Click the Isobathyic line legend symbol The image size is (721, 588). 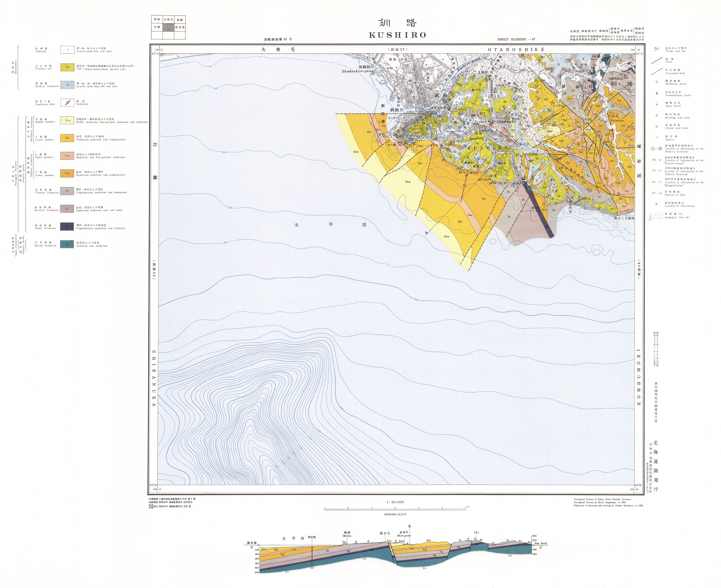click(x=657, y=216)
